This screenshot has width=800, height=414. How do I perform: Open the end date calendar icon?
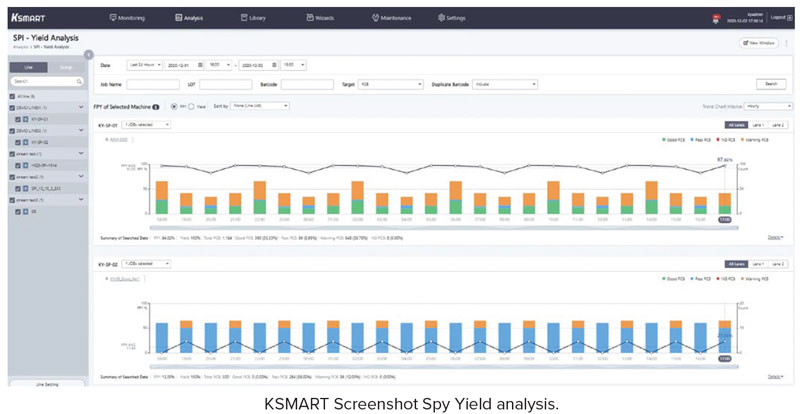[274, 65]
